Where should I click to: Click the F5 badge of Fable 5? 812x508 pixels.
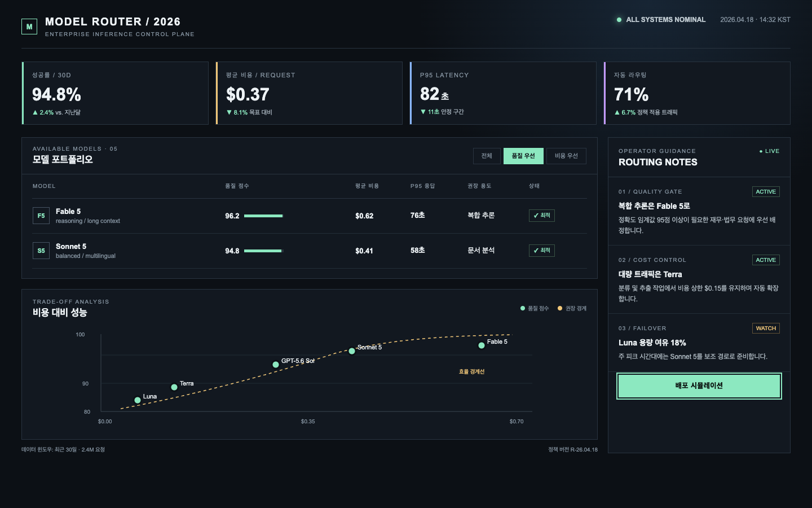[41, 216]
